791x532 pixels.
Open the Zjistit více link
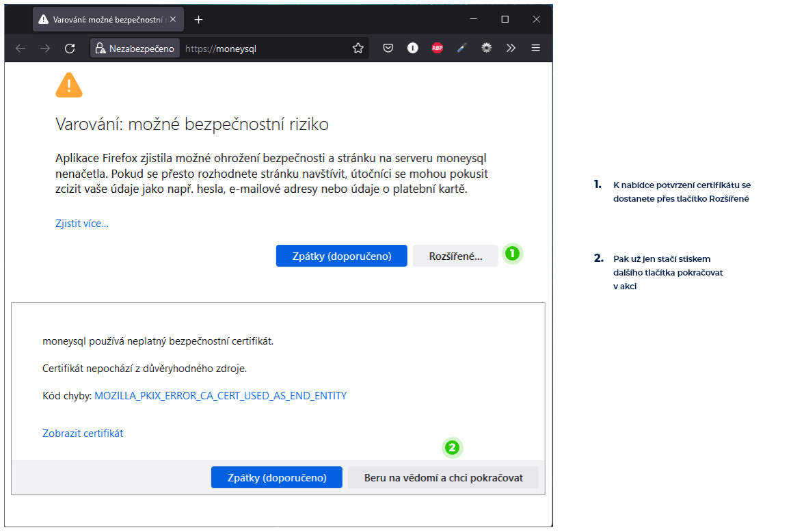[x=82, y=224]
